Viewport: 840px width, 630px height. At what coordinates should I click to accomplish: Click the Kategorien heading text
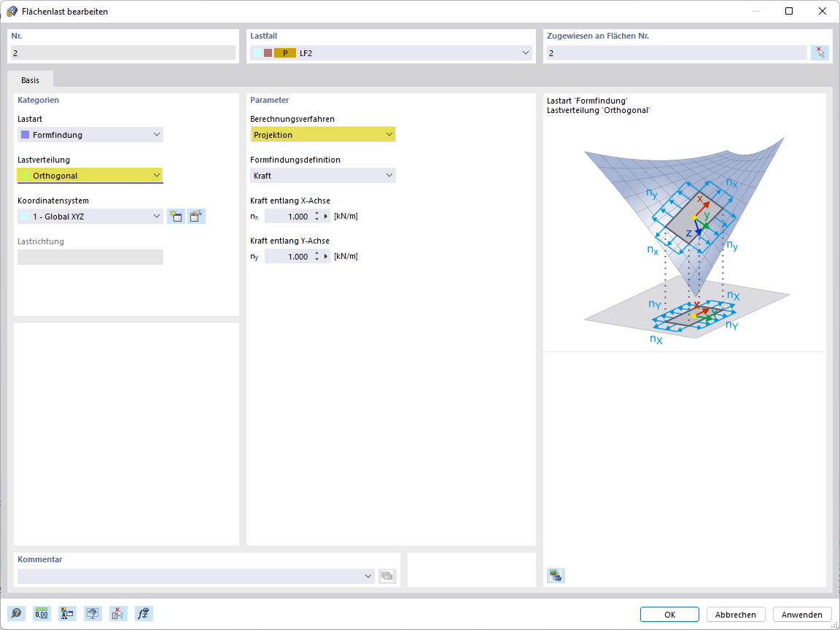tap(38, 100)
